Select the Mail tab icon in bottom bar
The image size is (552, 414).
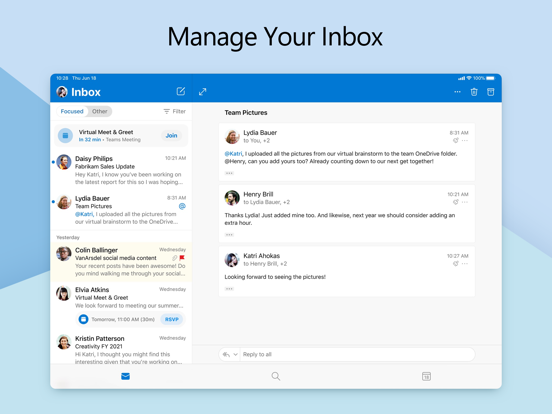pyautogui.click(x=125, y=376)
